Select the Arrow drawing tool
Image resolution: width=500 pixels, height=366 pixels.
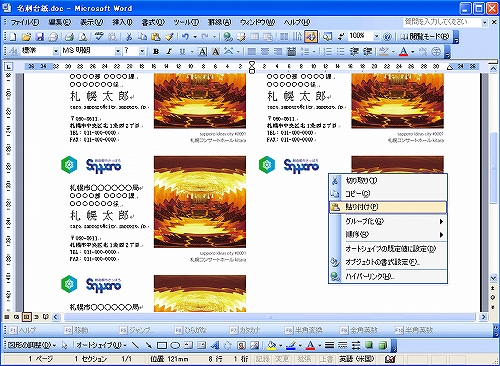click(149, 345)
